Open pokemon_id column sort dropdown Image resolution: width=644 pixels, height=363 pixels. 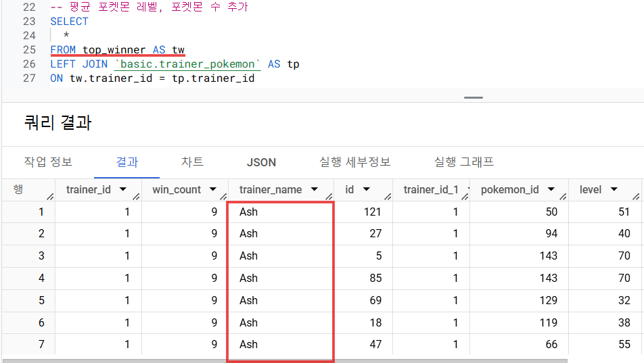pos(551,189)
